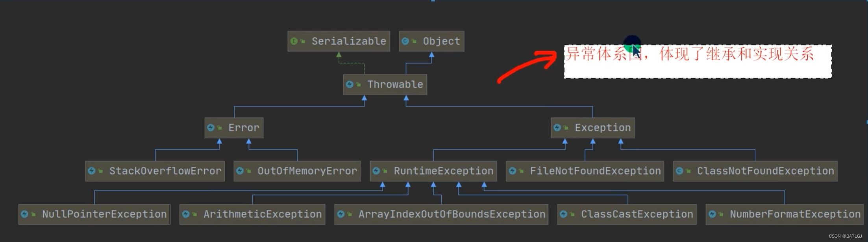This screenshot has width=868, height=242.
Task: Select the StackOverflowError node label
Action: (165, 171)
